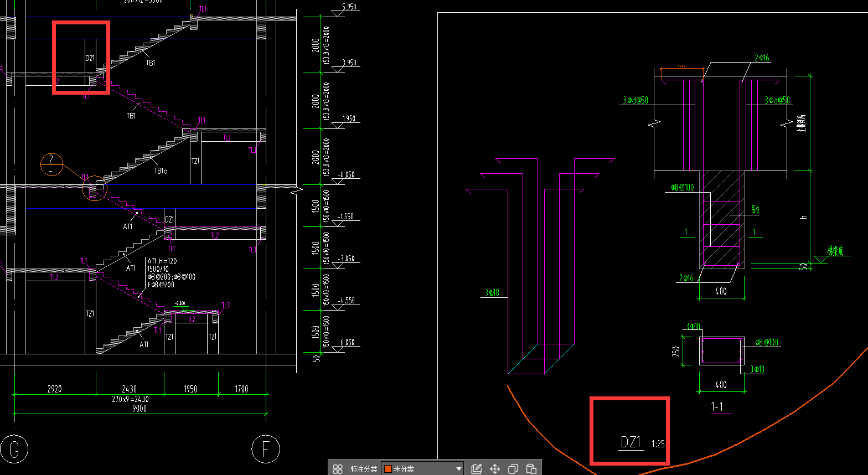Select the 1700 dimension text
This screenshot has height=475, width=868.
[x=241, y=389]
